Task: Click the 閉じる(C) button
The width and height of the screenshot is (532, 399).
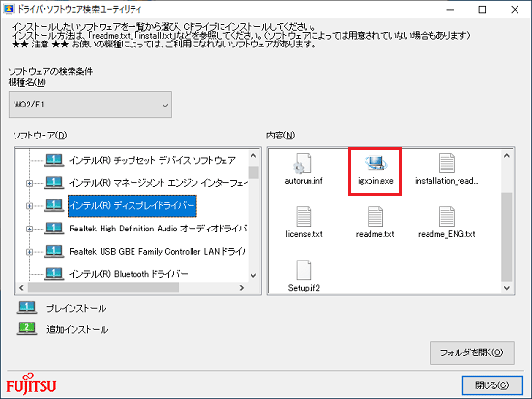Action: coord(492,385)
